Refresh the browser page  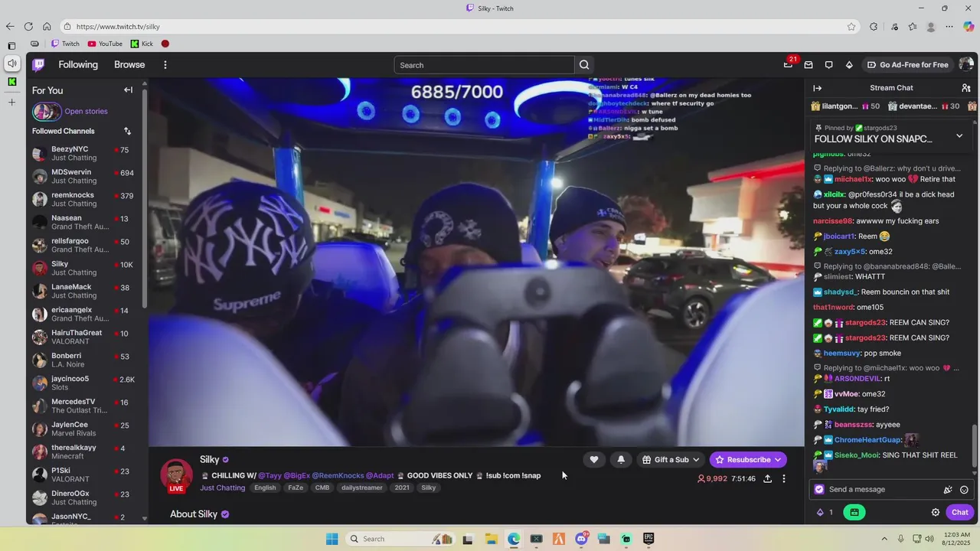click(x=28, y=26)
